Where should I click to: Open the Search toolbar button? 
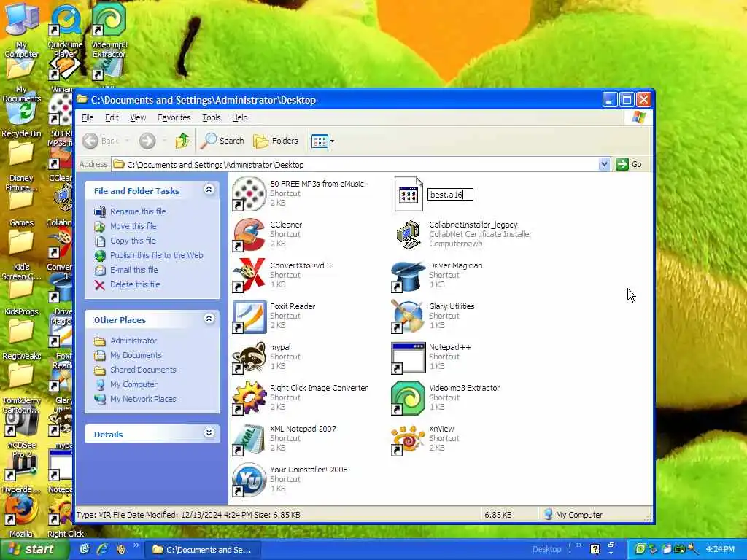222,141
